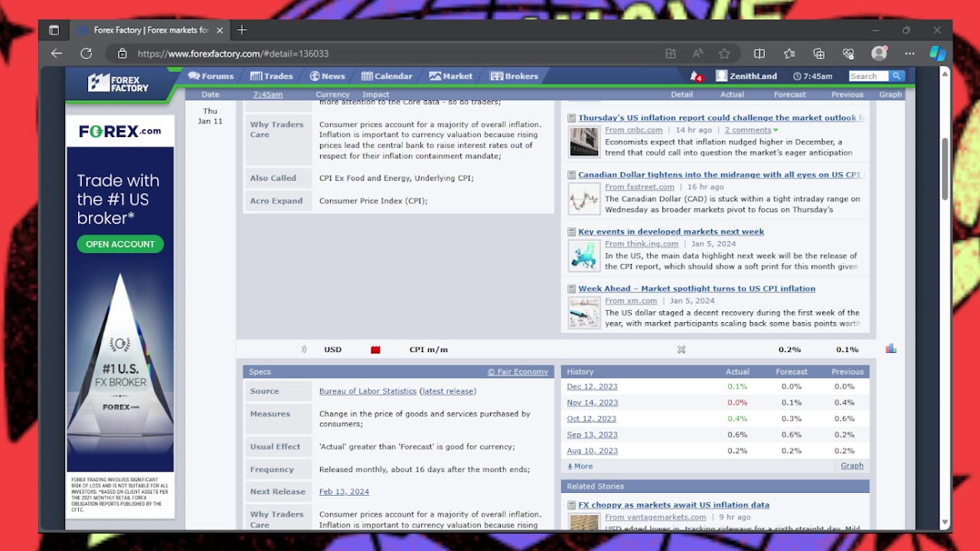Click the blue search magnifier button
This screenshot has width=980, height=551.
click(897, 76)
